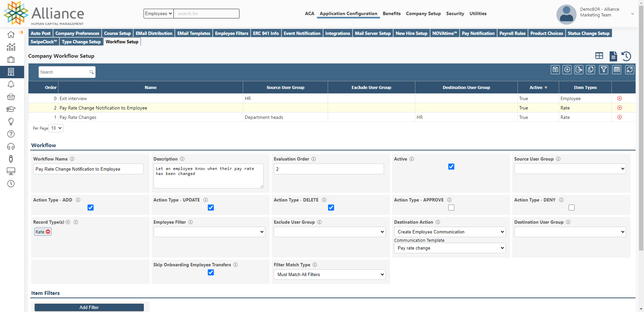
Task: Open the clock sidebar icon
Action: (x=11, y=184)
